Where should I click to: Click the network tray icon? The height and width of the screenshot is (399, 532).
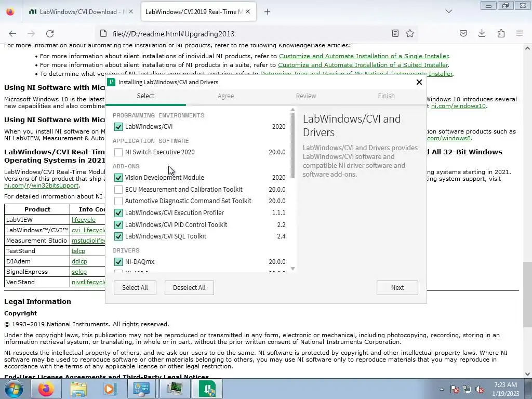tap(467, 389)
